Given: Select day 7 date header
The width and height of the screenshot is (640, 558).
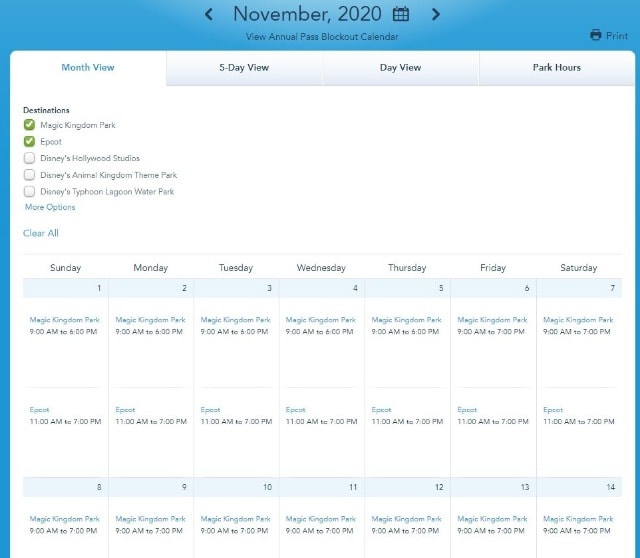Looking at the screenshot, I should (579, 288).
